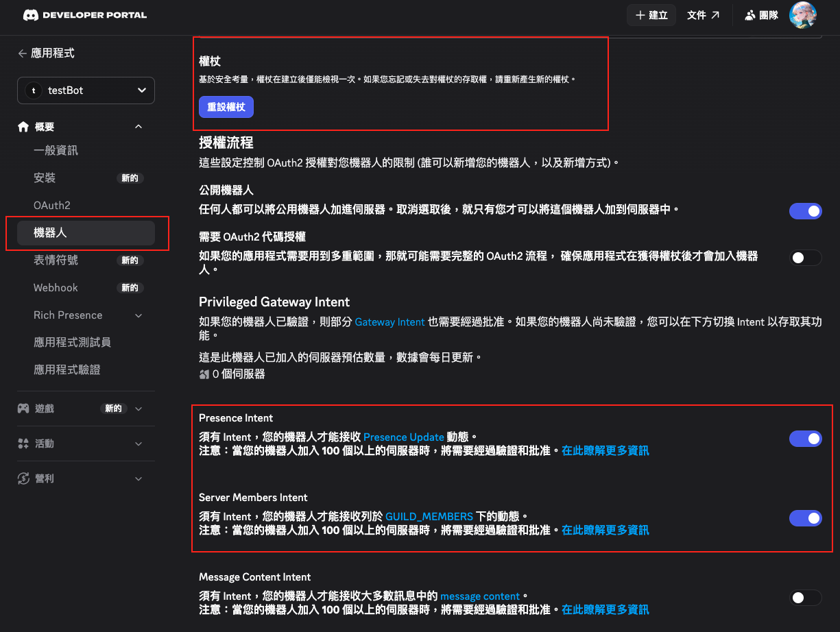
Task: Open the 文件 documentation link
Action: pos(704,15)
